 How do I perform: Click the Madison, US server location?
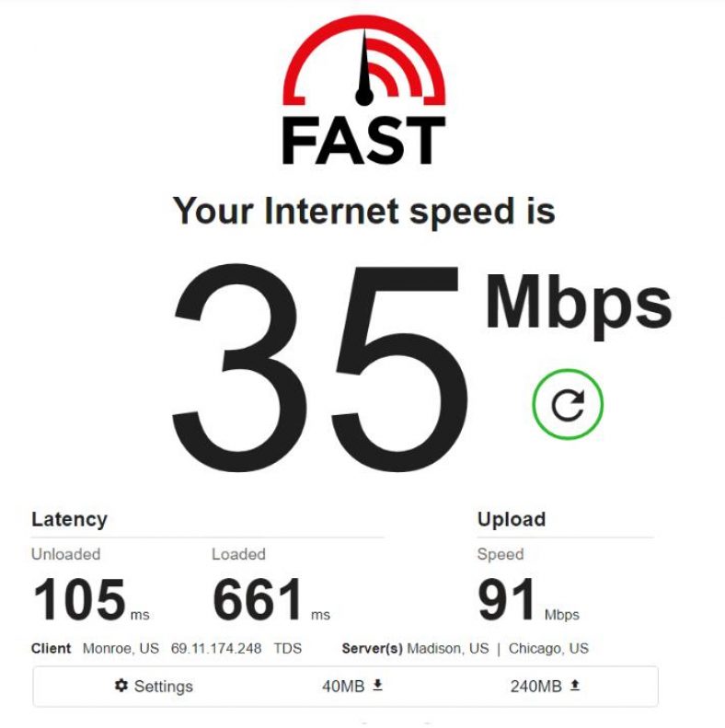(x=447, y=648)
